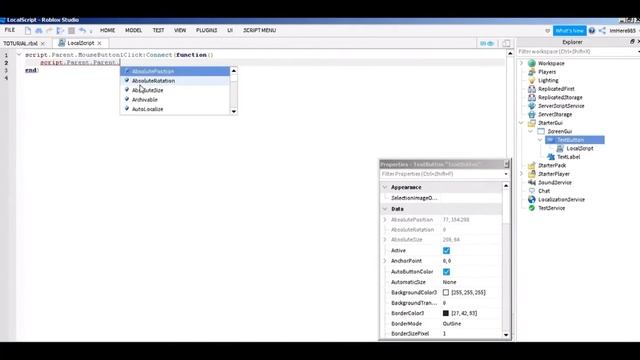Viewport: 640px width, 360px height.
Task: Expand the AnchorPoint property
Action: [x=385, y=260]
